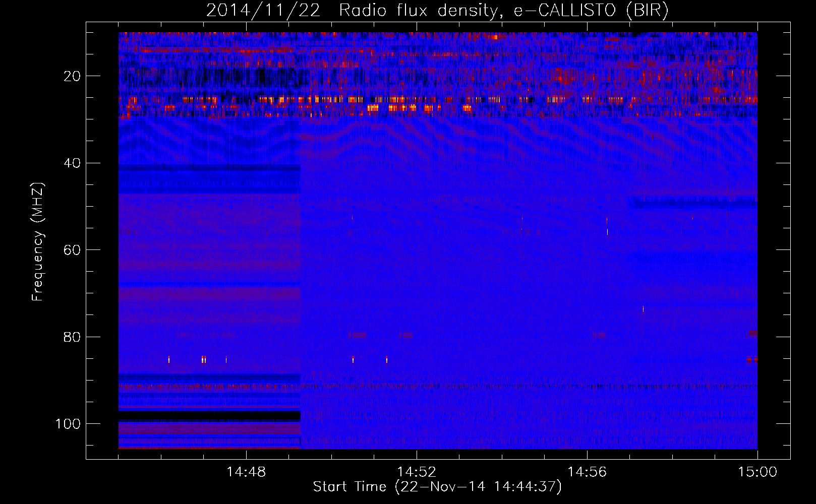Click the 60 MHz frequency tick label
Viewport: 816px width, 504px height.
point(73,250)
